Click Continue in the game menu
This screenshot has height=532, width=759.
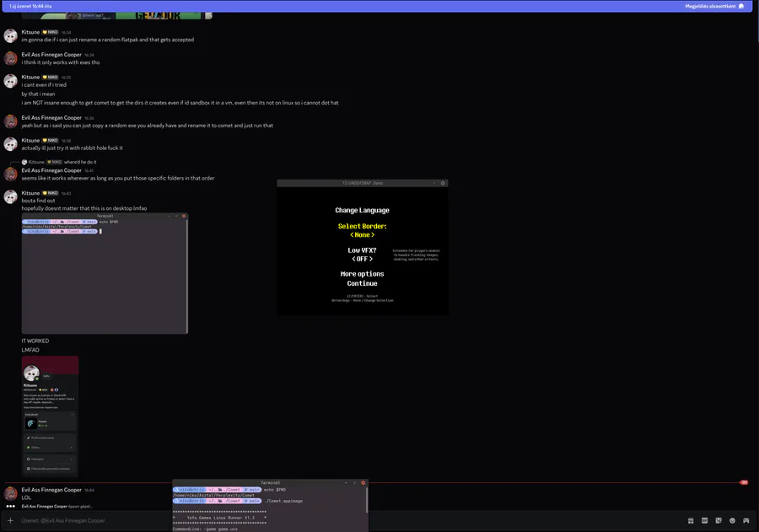[362, 283]
